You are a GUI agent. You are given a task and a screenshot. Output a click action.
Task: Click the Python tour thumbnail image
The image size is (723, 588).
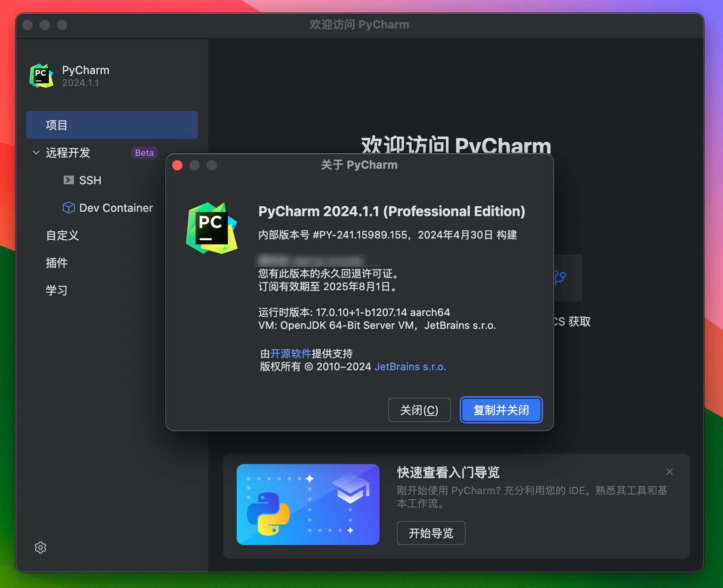[308, 504]
